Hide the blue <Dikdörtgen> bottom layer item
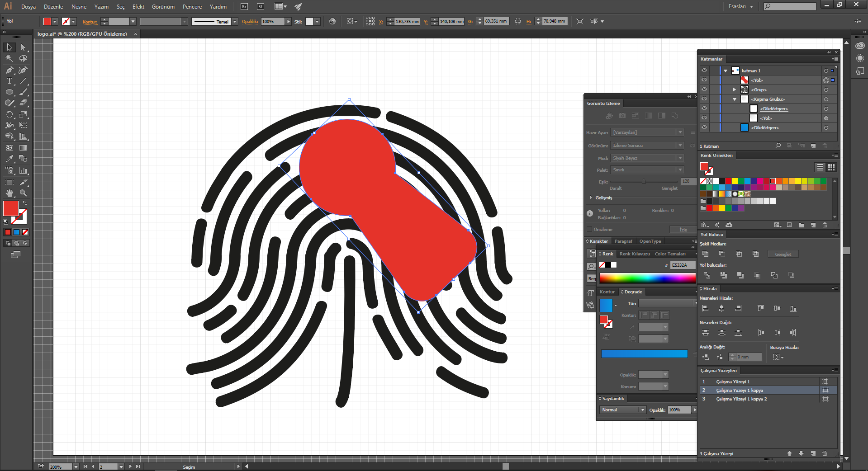868x471 pixels. pyautogui.click(x=704, y=127)
